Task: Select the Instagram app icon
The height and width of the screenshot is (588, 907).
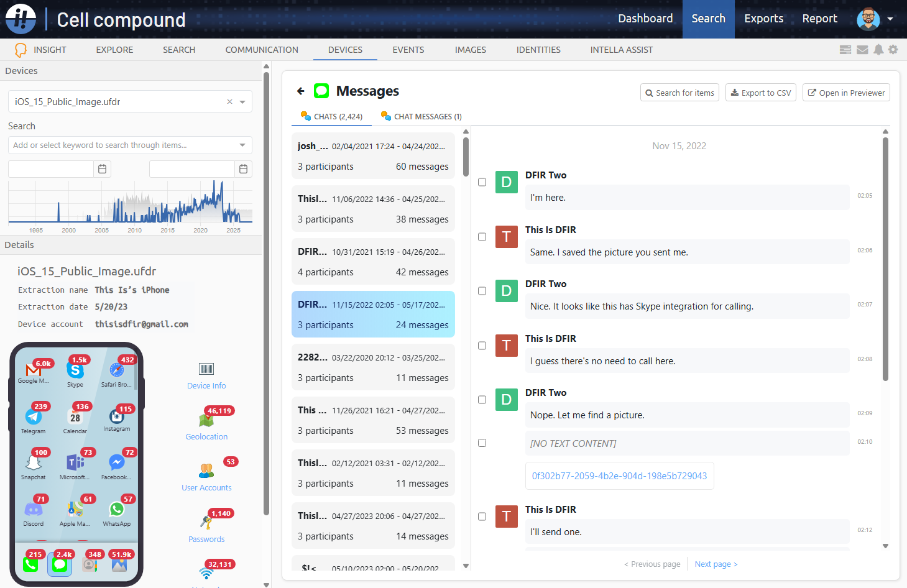Action: click(117, 415)
